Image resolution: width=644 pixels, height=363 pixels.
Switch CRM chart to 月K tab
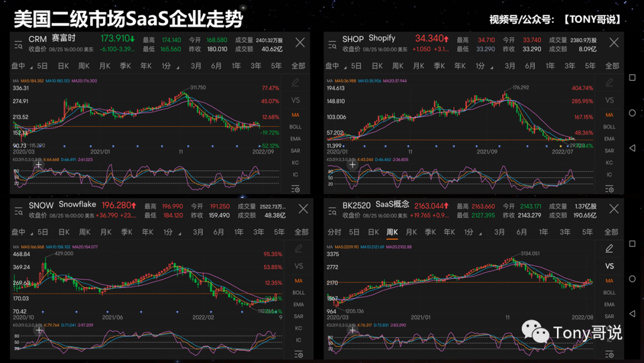[105, 66]
